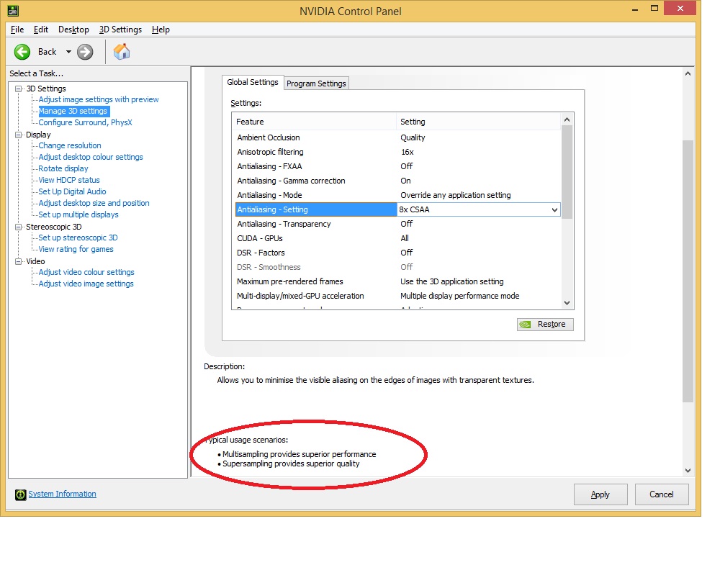
Task: Select the Antialiasing - FXAA row
Action: 397,166
